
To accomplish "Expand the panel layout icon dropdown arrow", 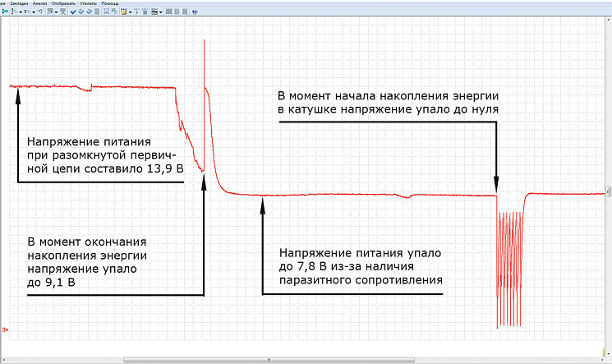I will 160,12.
